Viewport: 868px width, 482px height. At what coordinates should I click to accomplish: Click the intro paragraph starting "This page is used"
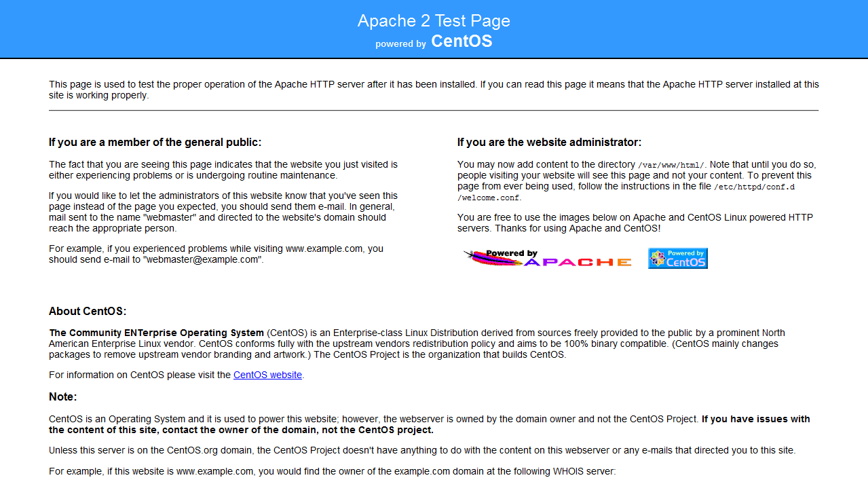[x=434, y=90]
